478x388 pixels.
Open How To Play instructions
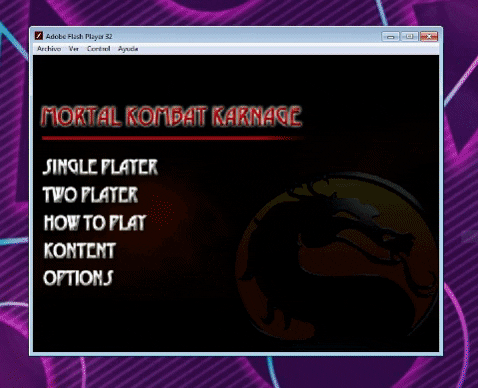tap(95, 222)
